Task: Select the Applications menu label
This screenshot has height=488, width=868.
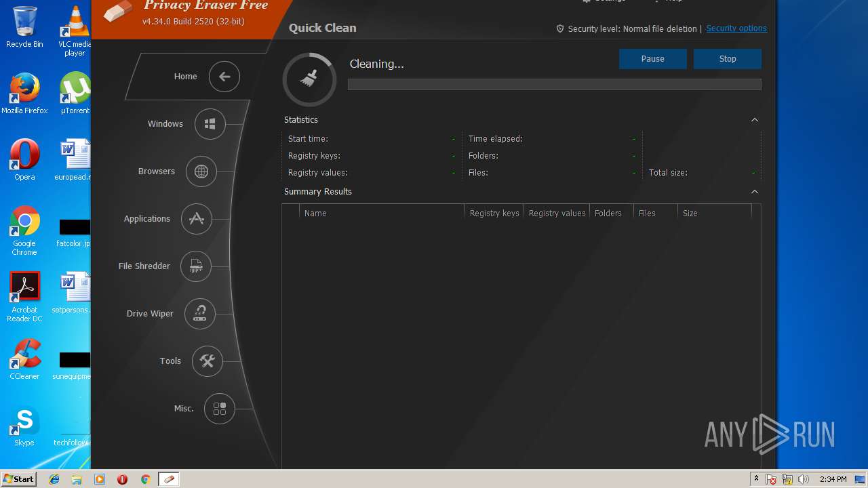Action: tap(147, 219)
